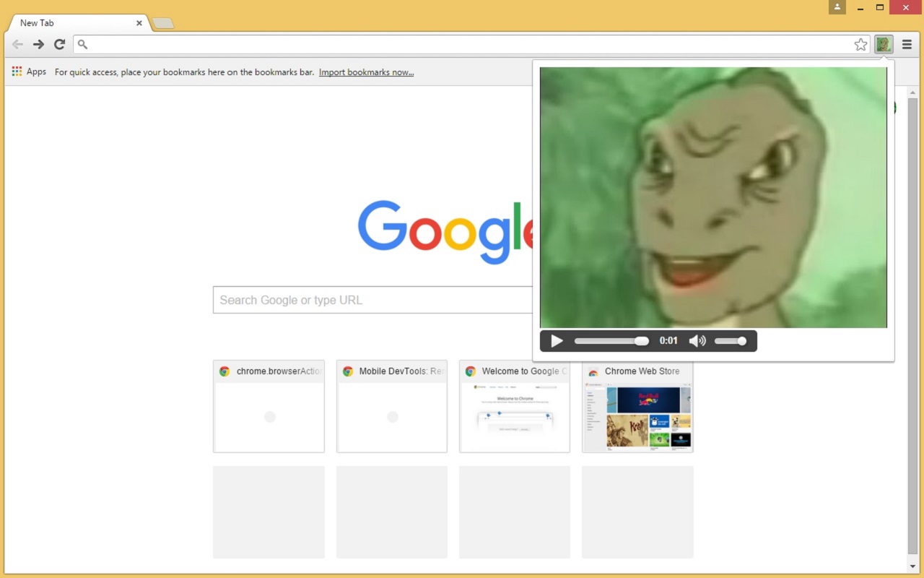924x578 pixels.
Task: Click the forward navigation arrow
Action: 39,45
